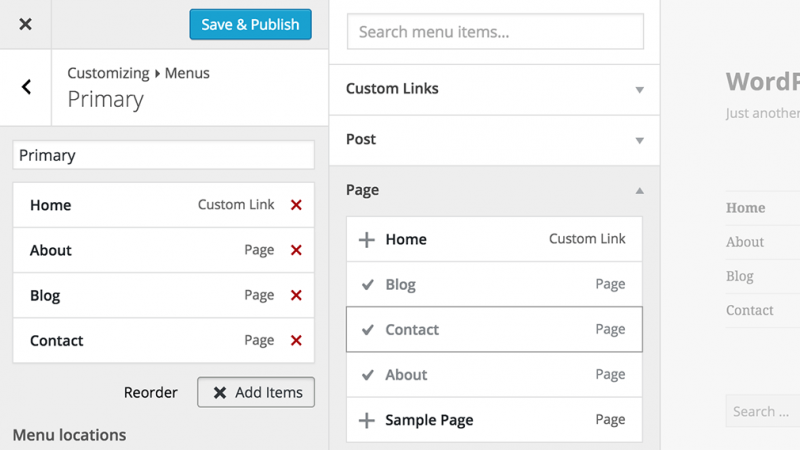The width and height of the screenshot is (800, 450).
Task: Delete Contact menu item with red X
Action: coord(296,340)
